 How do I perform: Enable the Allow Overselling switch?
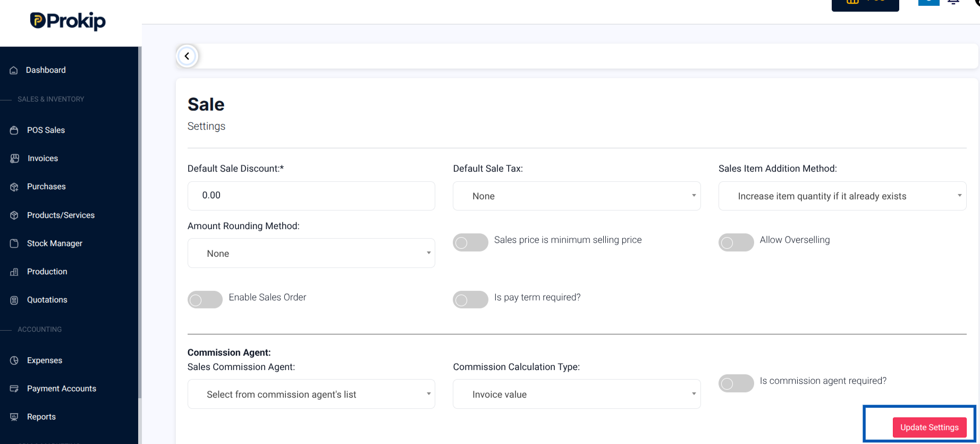736,242
